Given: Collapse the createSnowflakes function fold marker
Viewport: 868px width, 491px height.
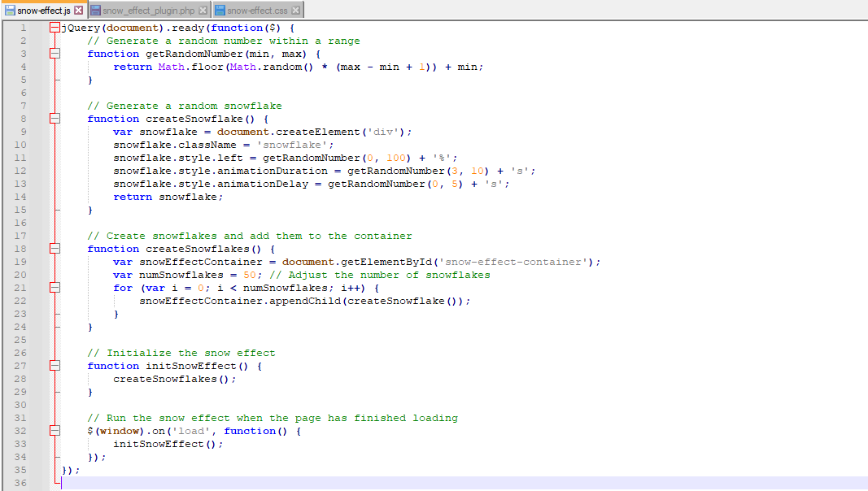Looking at the screenshot, I should tap(55, 249).
